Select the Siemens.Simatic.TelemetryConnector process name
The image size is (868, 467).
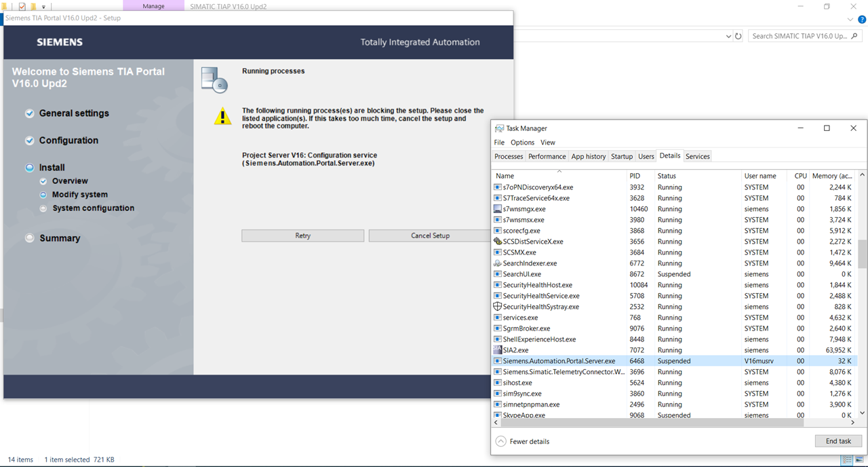click(564, 372)
